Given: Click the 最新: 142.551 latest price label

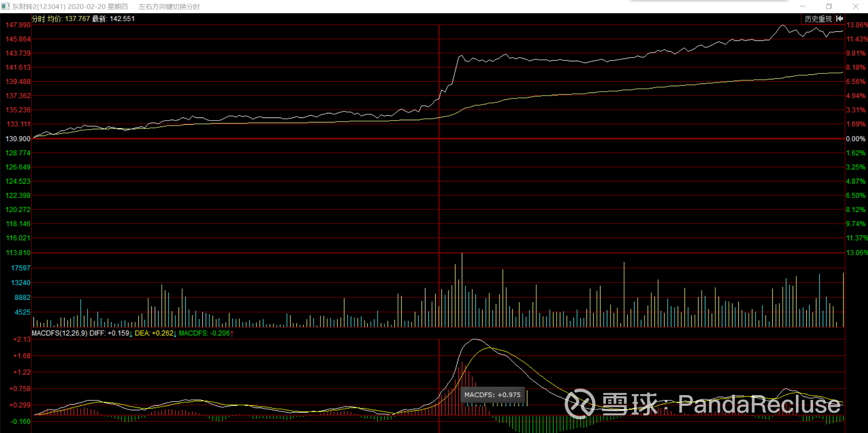Looking at the screenshot, I should (x=113, y=19).
